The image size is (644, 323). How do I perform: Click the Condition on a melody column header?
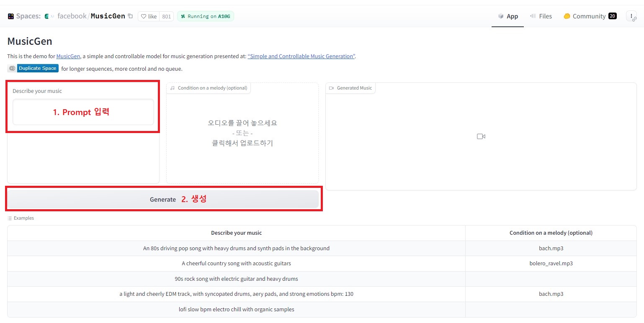pos(551,233)
